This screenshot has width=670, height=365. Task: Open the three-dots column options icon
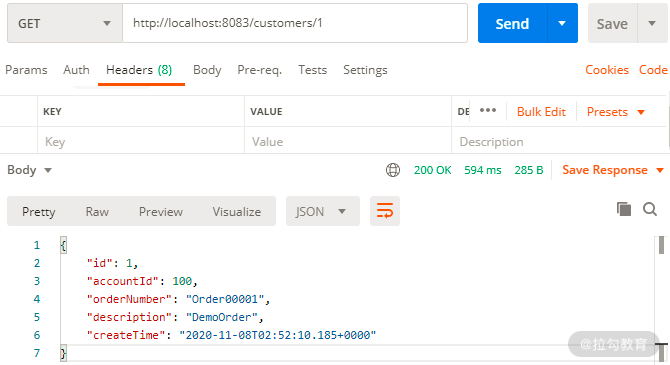pos(488,110)
